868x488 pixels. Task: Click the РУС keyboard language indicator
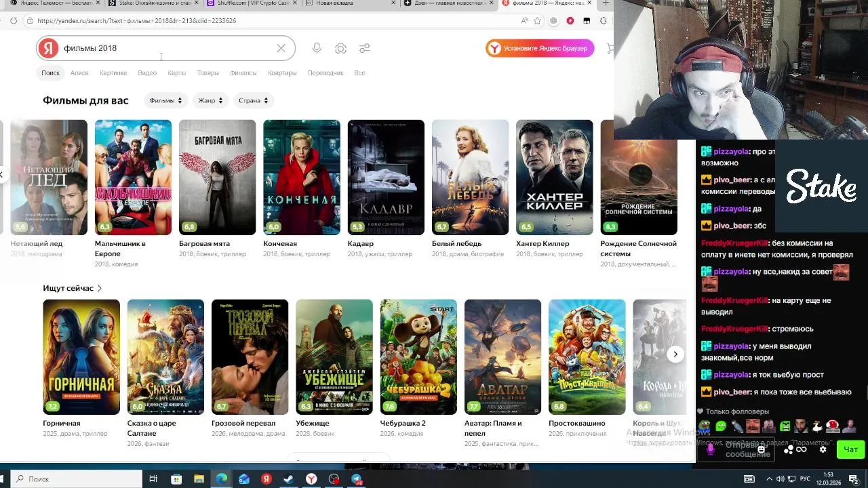[x=805, y=479]
